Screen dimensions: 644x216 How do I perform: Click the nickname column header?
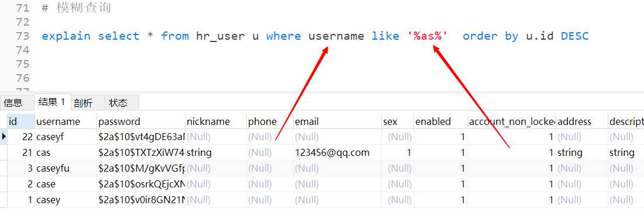click(216, 122)
